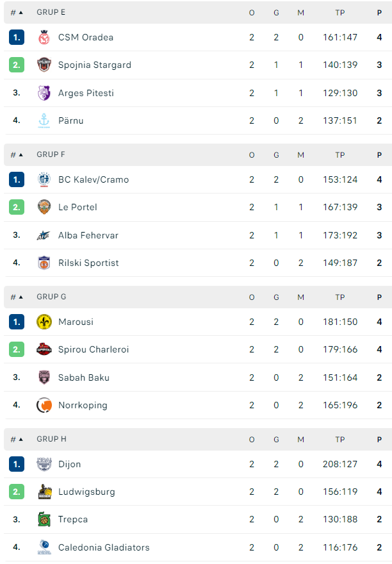The height and width of the screenshot is (564, 392).
Task: Select the Spirou Charleroi logo
Action: coord(44,349)
